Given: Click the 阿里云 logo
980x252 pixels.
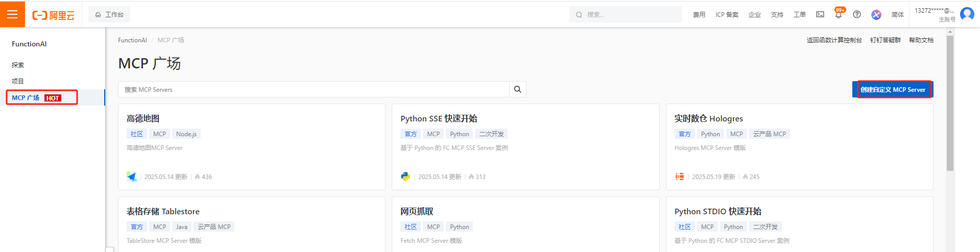Looking at the screenshot, I should [54, 15].
